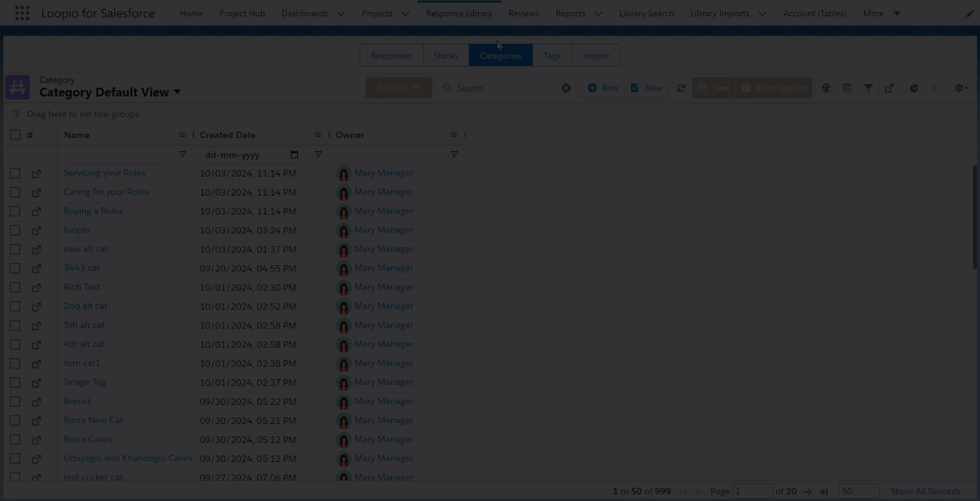Viewport: 980px width, 501px height.
Task: Check the Buying a Rolex row checkbox
Action: click(x=15, y=211)
